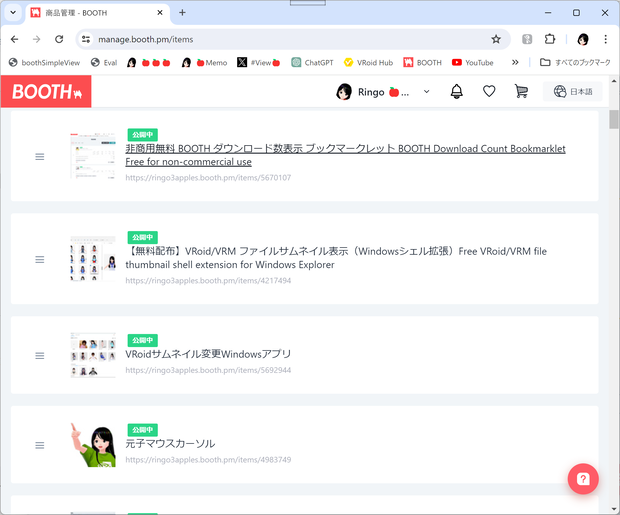This screenshot has width=620, height=515.
Task: Bookmark this page with the star icon
Action: [496, 39]
